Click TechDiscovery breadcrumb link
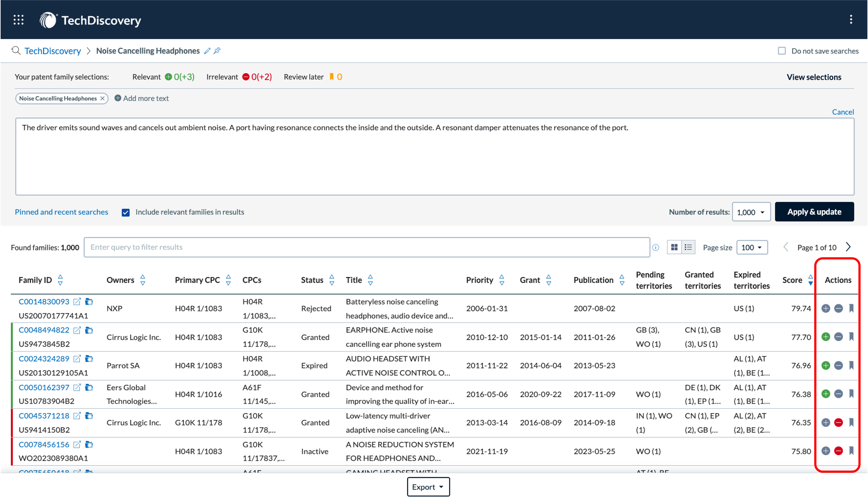868x498 pixels. pos(53,51)
